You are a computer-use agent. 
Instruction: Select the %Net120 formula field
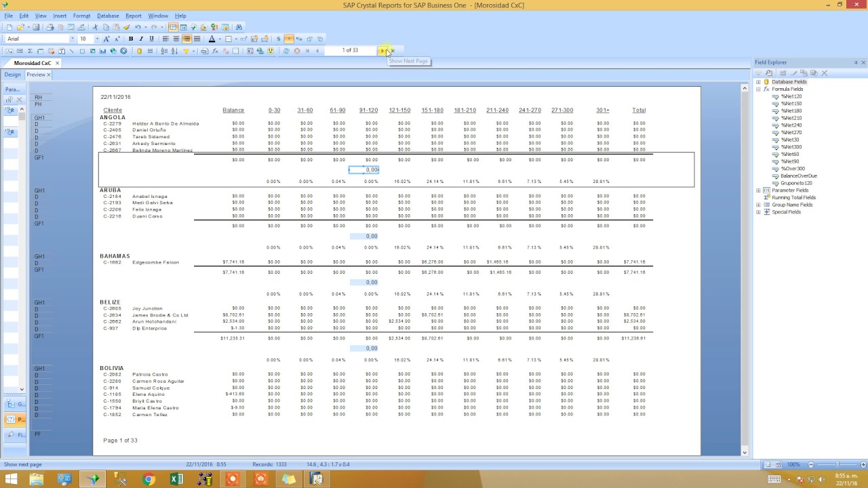coord(791,96)
